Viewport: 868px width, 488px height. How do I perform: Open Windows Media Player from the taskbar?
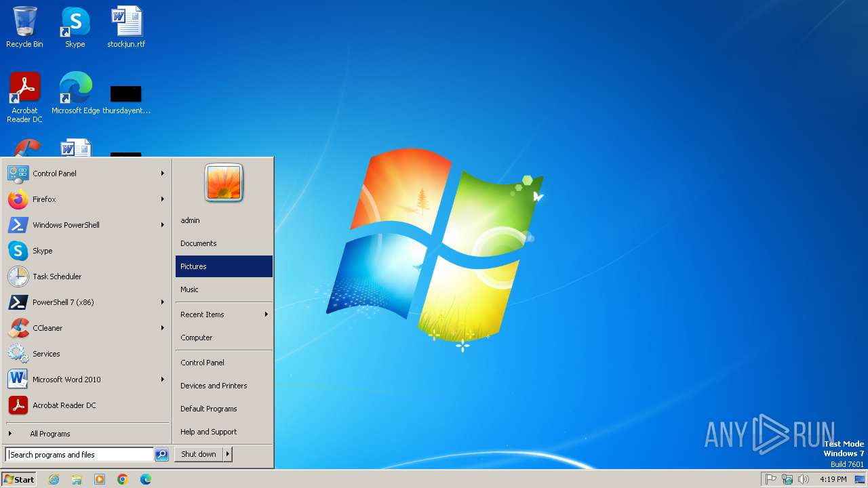100,479
